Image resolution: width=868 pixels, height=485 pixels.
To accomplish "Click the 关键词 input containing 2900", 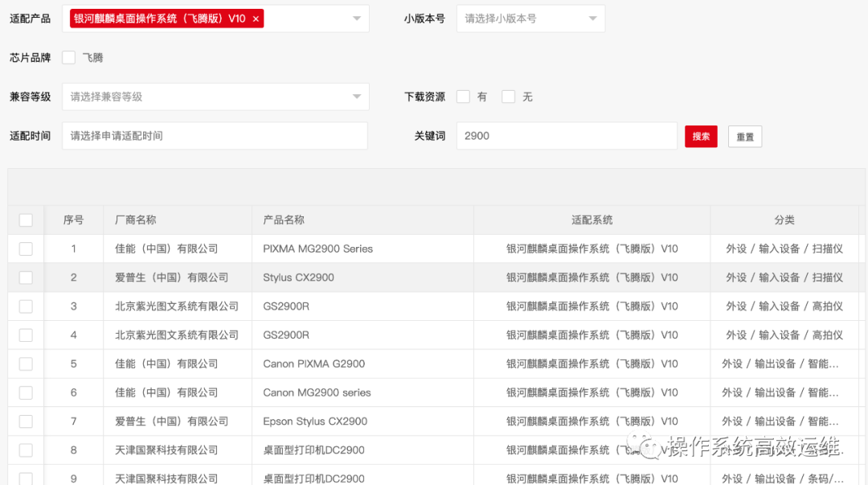I will click(567, 136).
